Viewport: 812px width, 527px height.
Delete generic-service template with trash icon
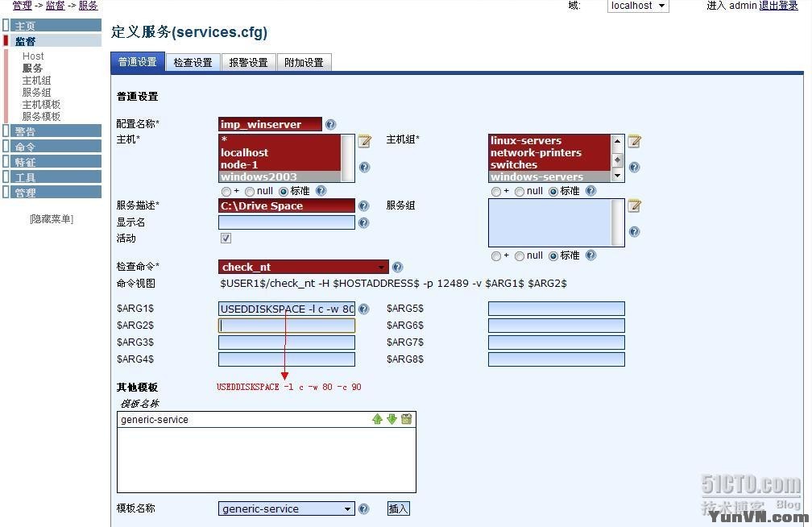[x=407, y=419]
